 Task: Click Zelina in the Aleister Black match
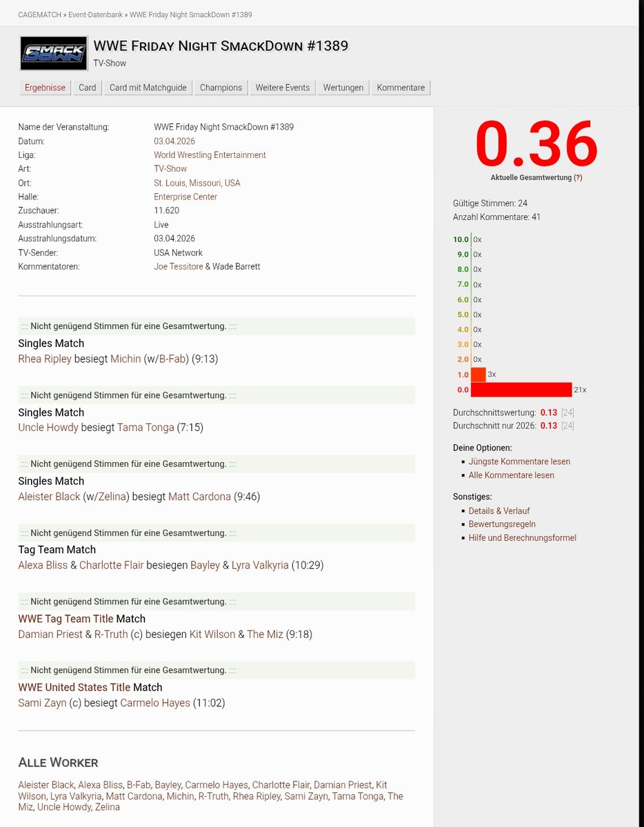112,497
